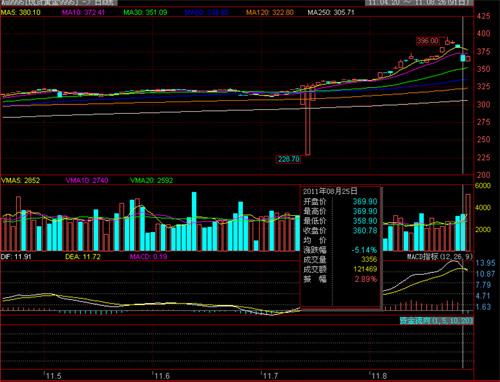
Task: Click the '11.6 date marker on time axis
Action: tap(162, 376)
